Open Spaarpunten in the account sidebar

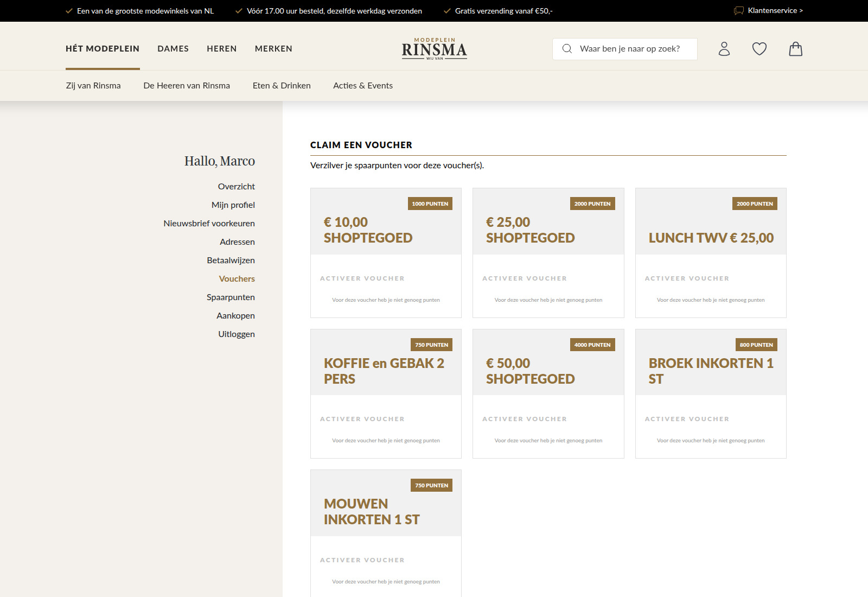[x=231, y=297]
